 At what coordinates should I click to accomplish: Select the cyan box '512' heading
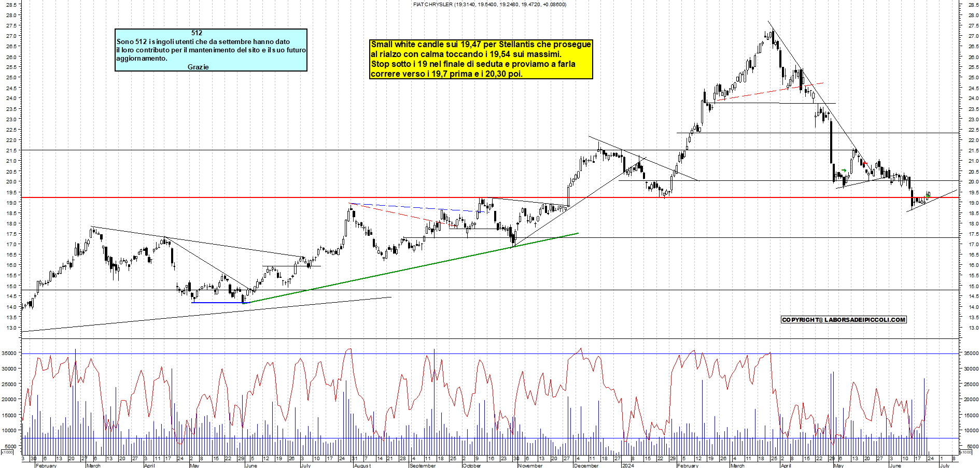click(197, 33)
